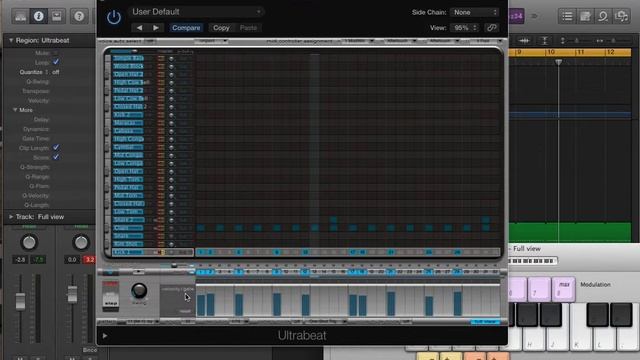The height and width of the screenshot is (360, 640).
Task: Toggle step 5 in the sequencer row
Action: (239, 272)
